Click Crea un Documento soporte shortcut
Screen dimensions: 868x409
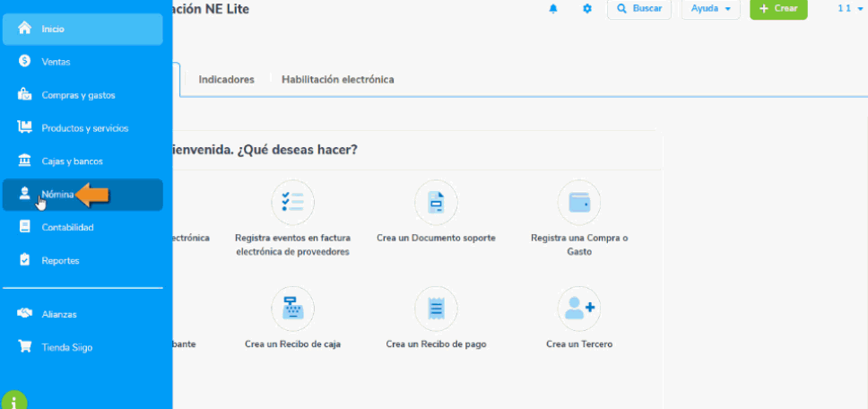click(x=436, y=216)
